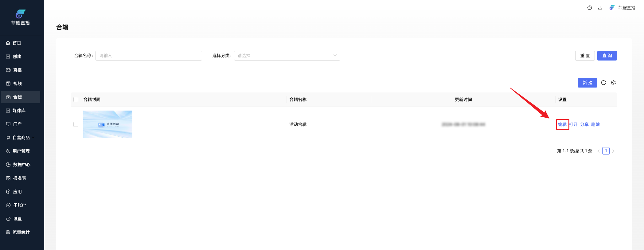The height and width of the screenshot is (250, 644).
Task: Click the 活动合辑 cover thumbnail
Action: 108,124
